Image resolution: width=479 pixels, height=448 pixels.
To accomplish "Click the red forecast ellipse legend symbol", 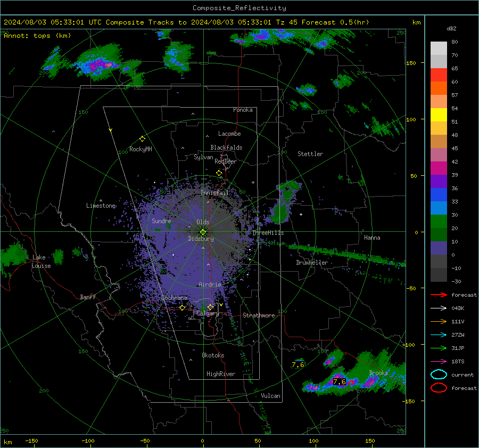I will (x=439, y=388).
